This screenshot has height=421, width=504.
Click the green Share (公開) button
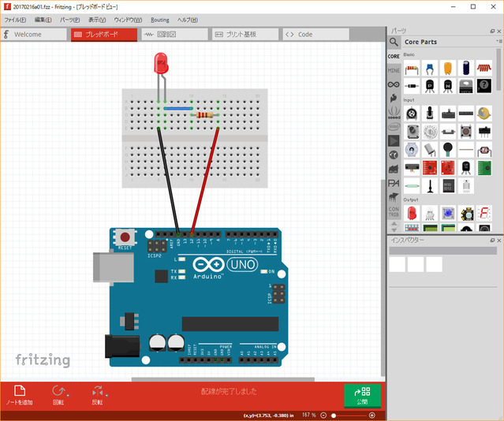362,396
